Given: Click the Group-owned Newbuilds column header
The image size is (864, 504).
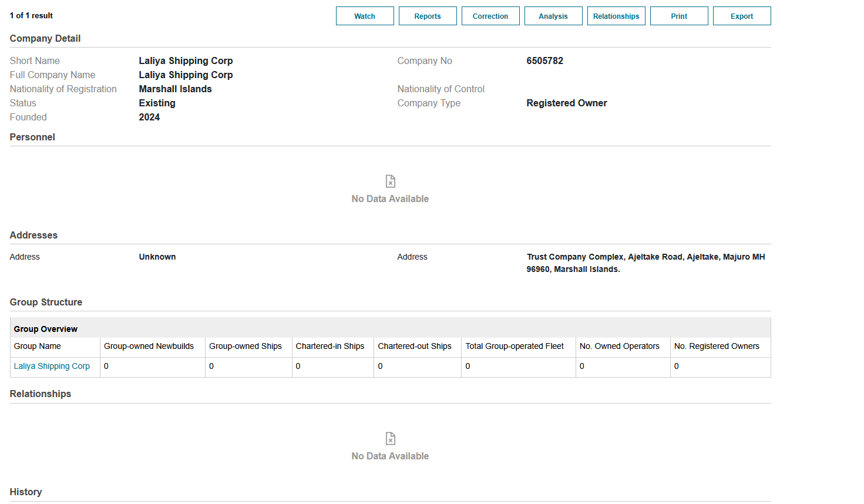Looking at the screenshot, I should (149, 346).
